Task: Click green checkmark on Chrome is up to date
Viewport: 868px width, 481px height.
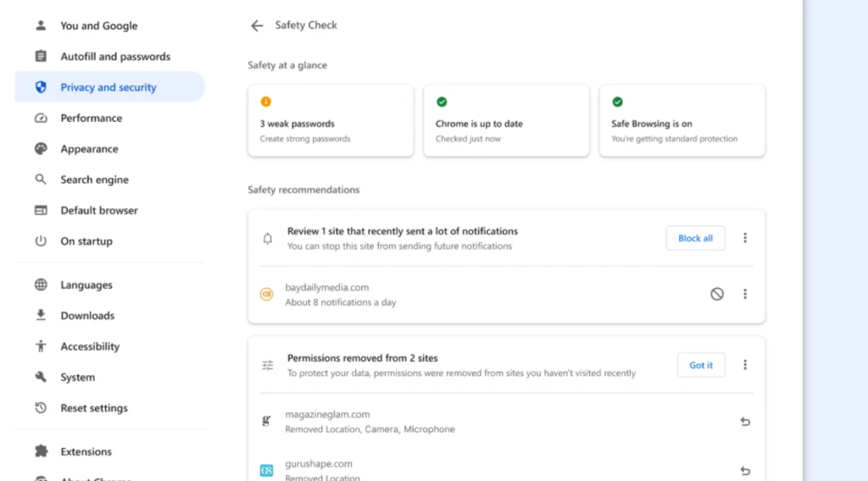Action: pos(442,102)
